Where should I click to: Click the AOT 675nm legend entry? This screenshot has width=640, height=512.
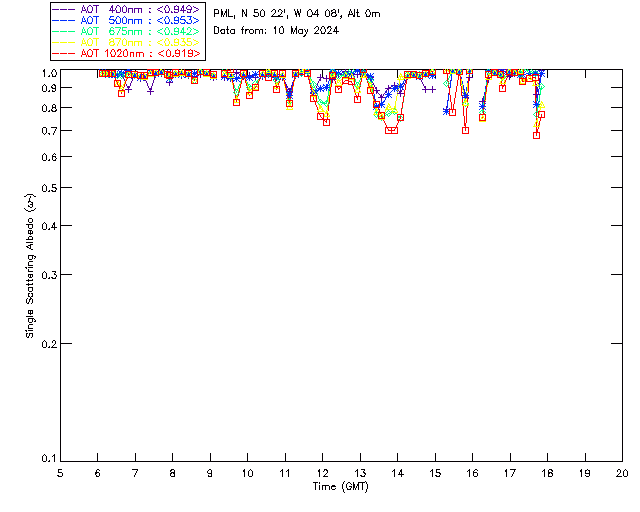[127, 31]
